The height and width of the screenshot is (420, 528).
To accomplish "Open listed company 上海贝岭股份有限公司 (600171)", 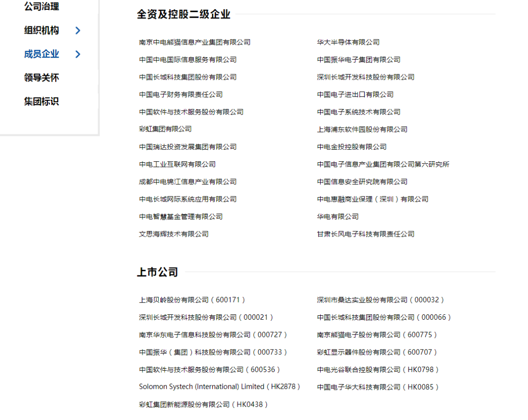I will click(x=192, y=300).
